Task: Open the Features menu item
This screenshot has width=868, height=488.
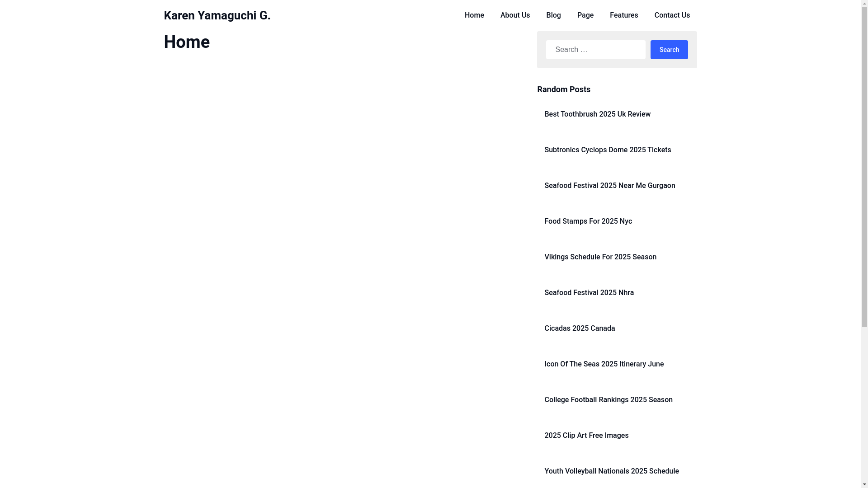Action: click(623, 15)
